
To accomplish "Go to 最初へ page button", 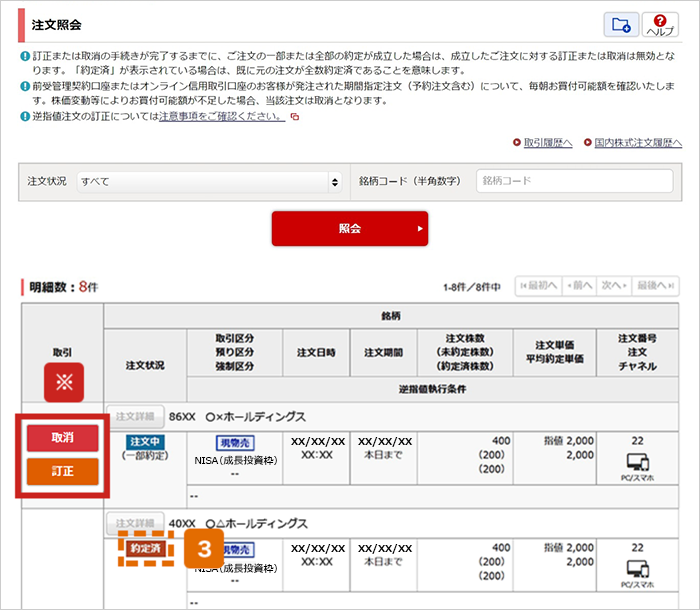I will pos(539,286).
